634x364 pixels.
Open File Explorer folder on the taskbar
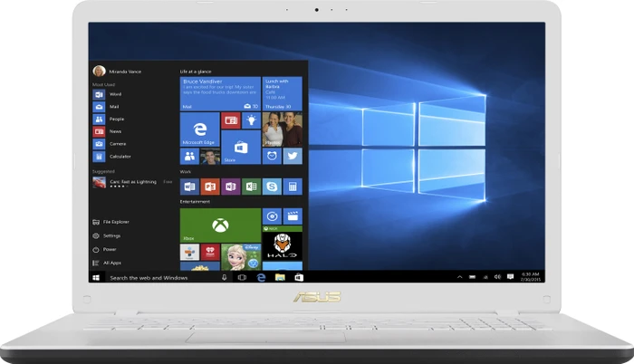(x=280, y=277)
